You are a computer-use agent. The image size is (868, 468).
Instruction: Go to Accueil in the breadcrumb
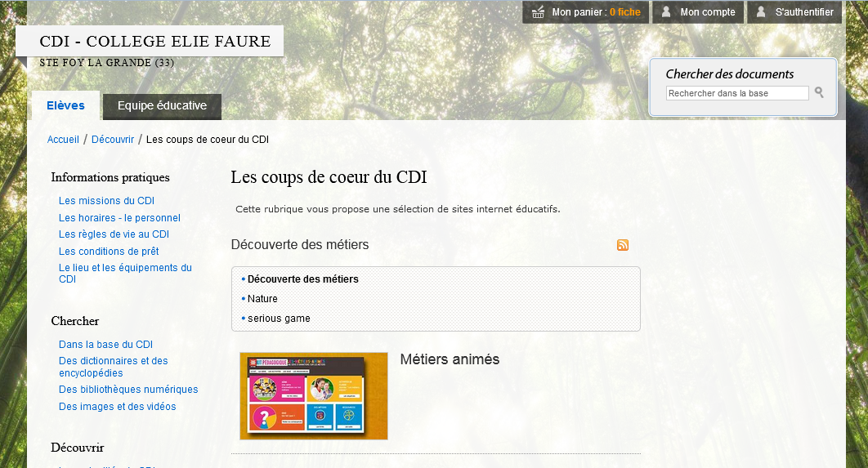pyautogui.click(x=63, y=140)
